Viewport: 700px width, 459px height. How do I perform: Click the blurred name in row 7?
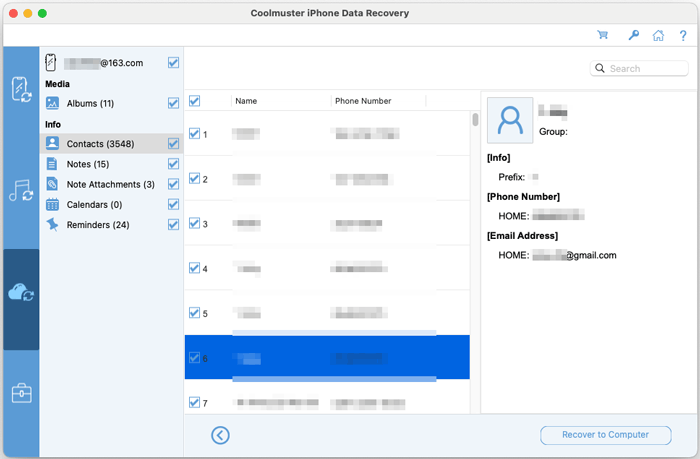coord(278,403)
